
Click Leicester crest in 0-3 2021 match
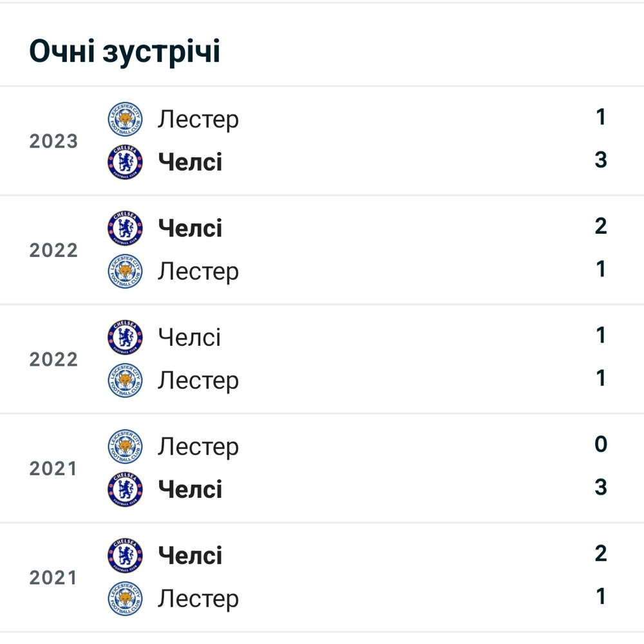(x=126, y=446)
